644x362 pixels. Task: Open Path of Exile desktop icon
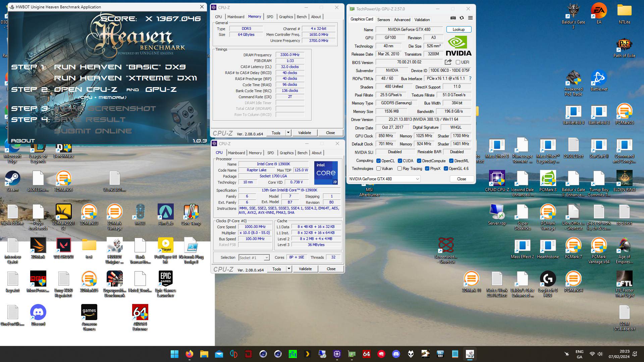[624, 47]
